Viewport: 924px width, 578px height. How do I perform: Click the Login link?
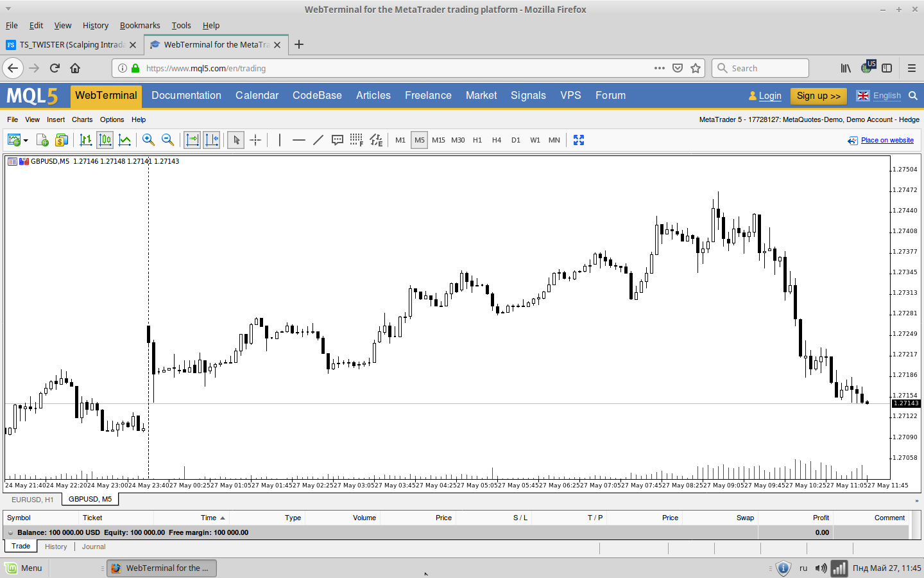(x=770, y=96)
